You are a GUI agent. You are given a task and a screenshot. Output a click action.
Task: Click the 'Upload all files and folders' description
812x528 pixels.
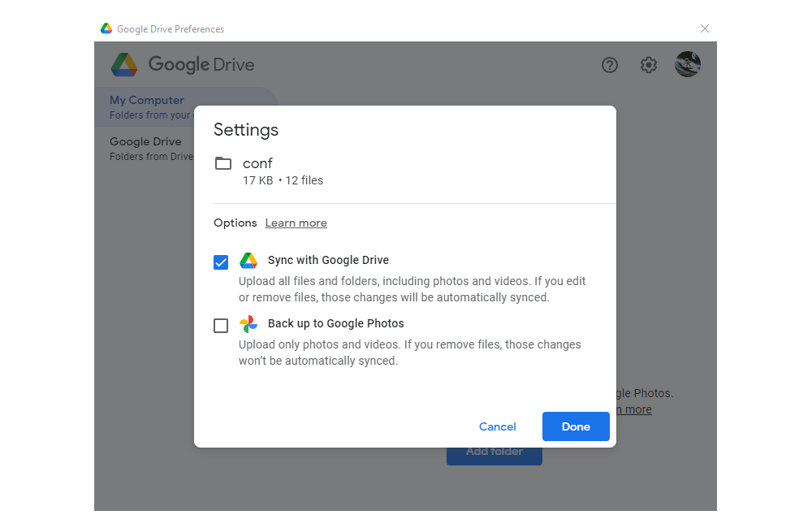[412, 289]
